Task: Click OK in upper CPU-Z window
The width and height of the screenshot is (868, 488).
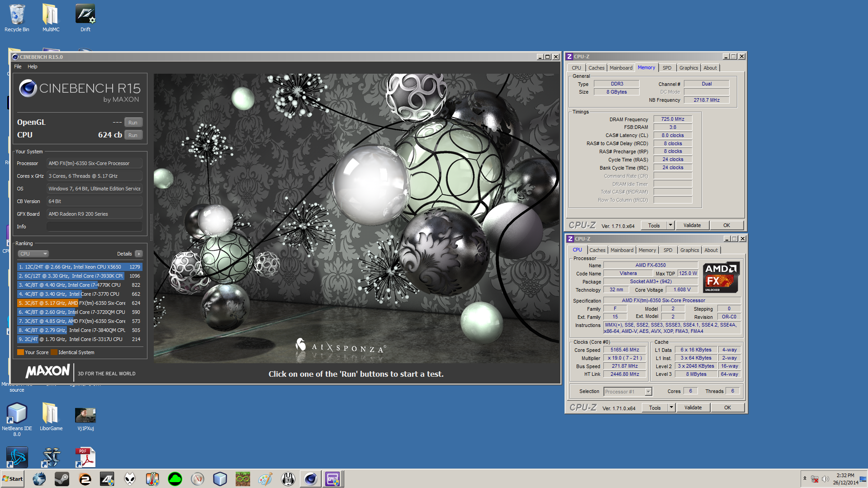Action: (x=726, y=225)
